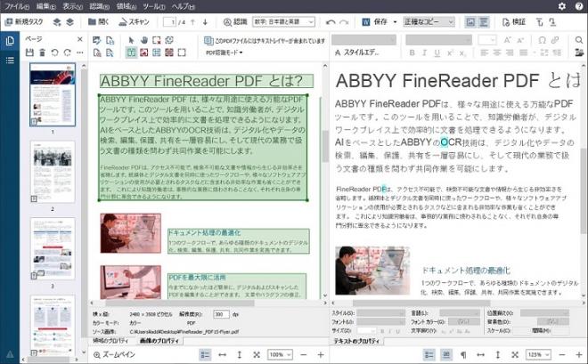Image resolution: width=588 pixels, height=364 pixels.
Task: Click fit to height icon in image pane
Action: (240, 354)
